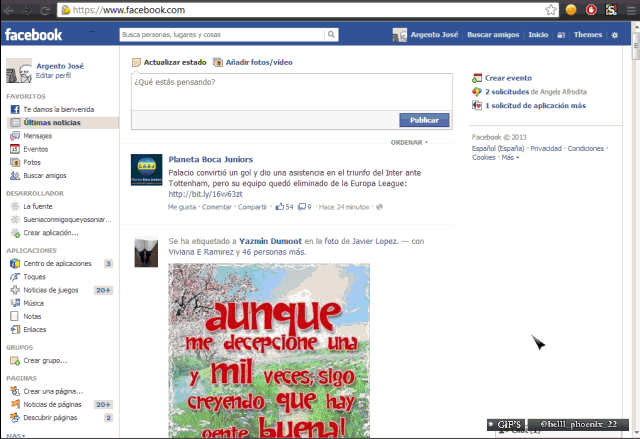Click the Publicar button

[424, 120]
